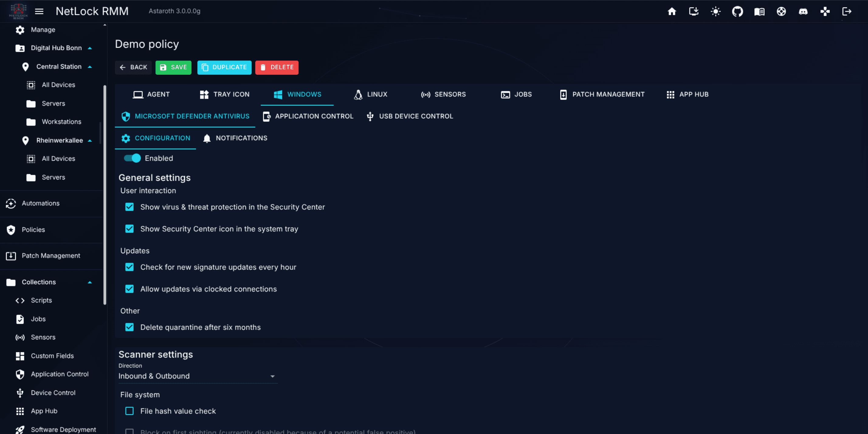This screenshot has width=868, height=434.
Task: Click the NetLock RMM logo
Action: tap(18, 11)
